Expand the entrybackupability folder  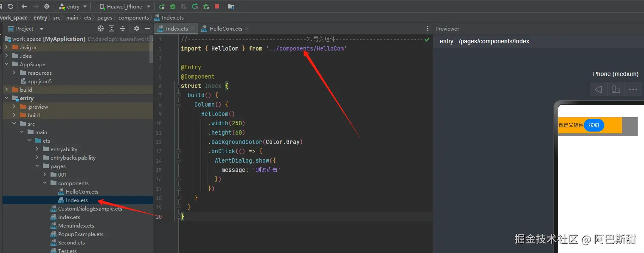[x=37, y=157]
